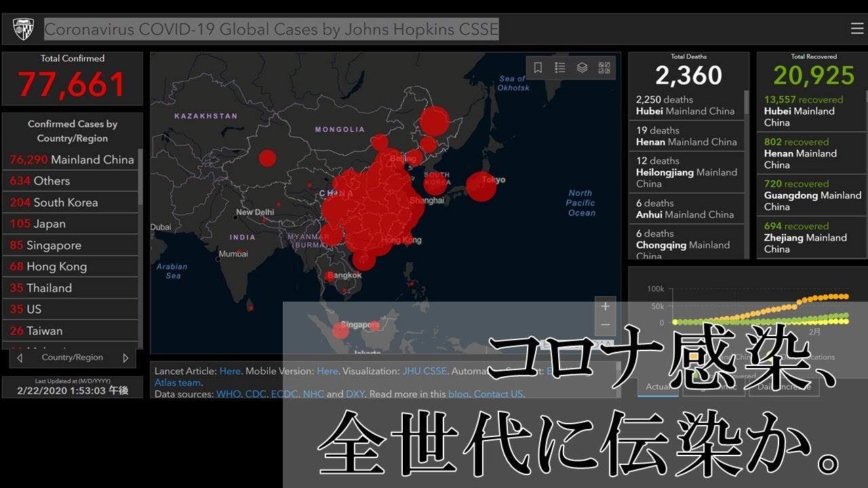This screenshot has height=488, width=868.
Task: Open the Mobile Version 'Here' link
Action: tap(328, 371)
